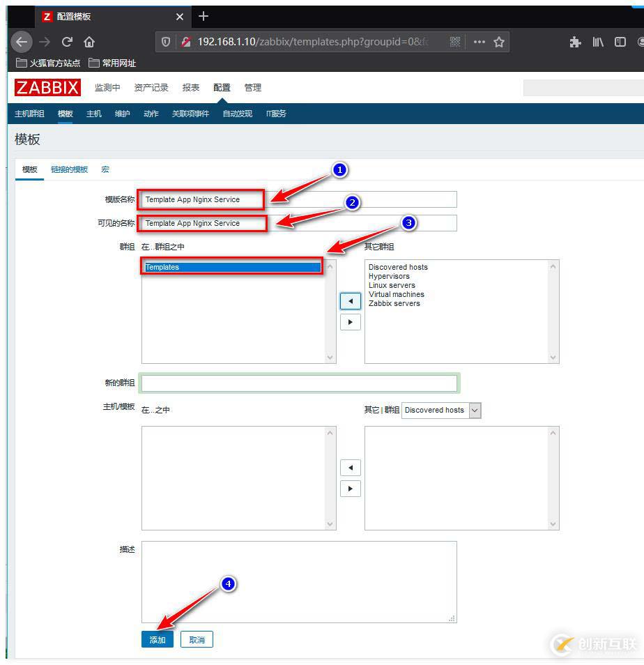Open the 监测中 main menu
This screenshot has width=644, height=665.
click(x=107, y=87)
